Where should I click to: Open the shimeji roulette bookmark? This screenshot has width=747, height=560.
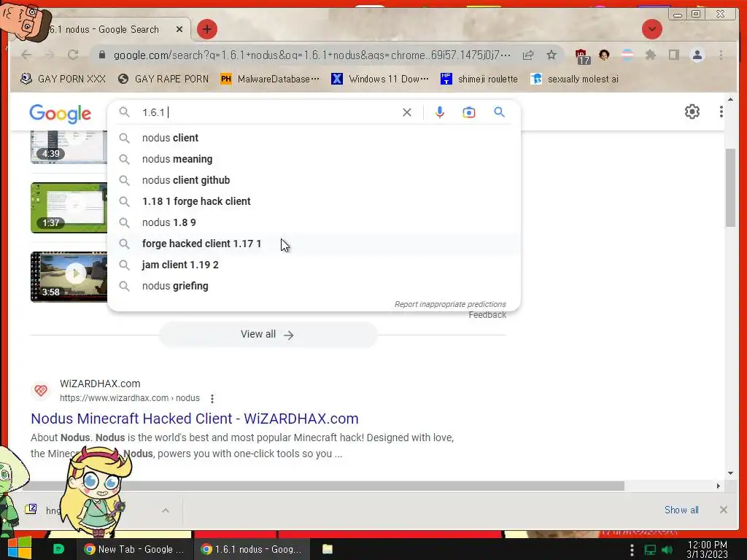point(479,79)
